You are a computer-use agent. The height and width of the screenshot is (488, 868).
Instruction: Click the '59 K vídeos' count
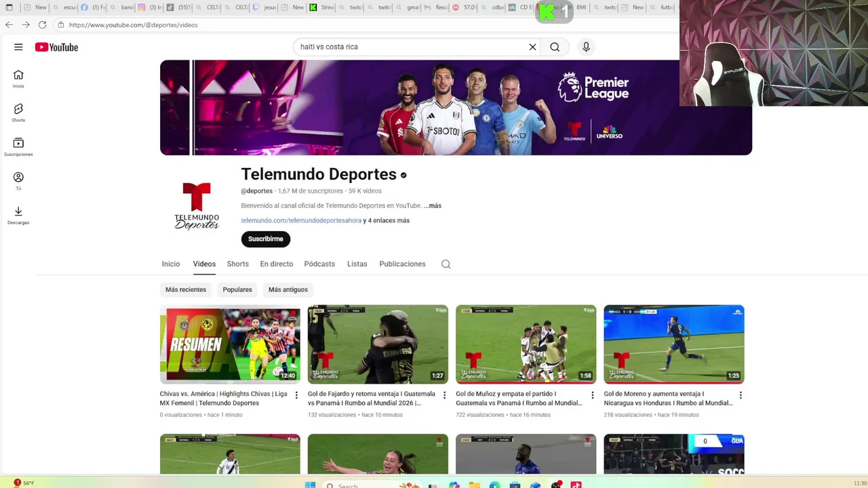(x=365, y=191)
